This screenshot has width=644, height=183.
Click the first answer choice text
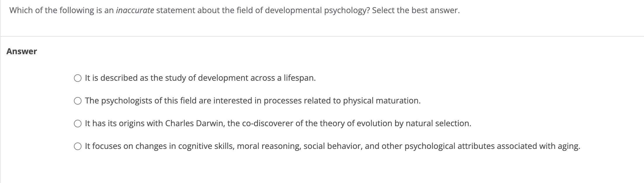[x=200, y=78]
